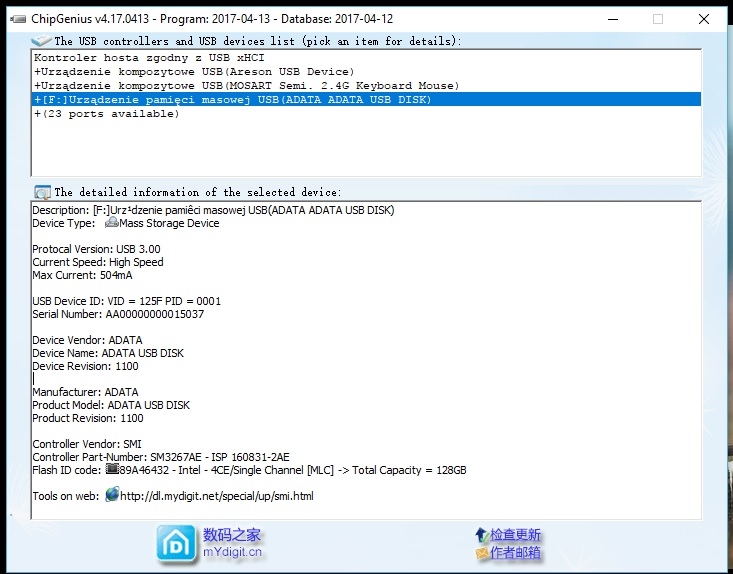
Task: Select the ADATA USB DISK [F:] entry
Action: click(x=366, y=99)
